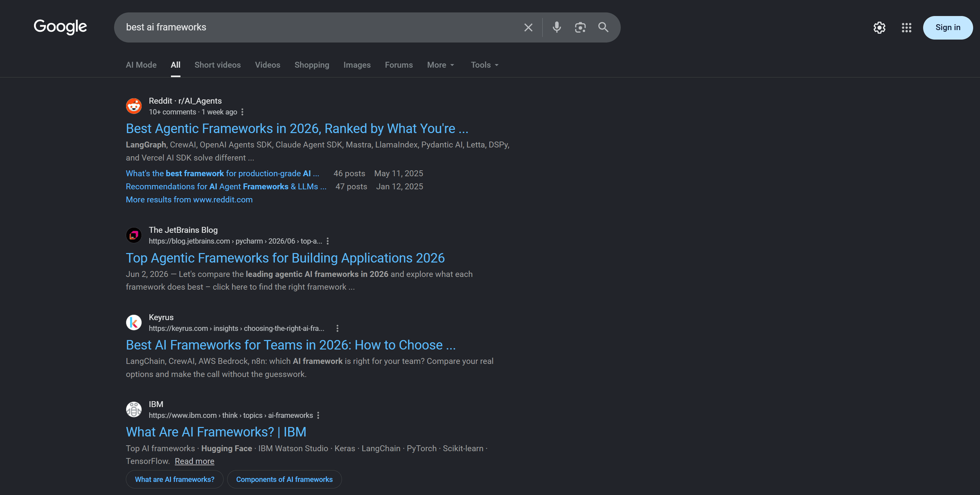This screenshot has width=980, height=495.
Task: Switch to Forums tab
Action: (x=399, y=65)
